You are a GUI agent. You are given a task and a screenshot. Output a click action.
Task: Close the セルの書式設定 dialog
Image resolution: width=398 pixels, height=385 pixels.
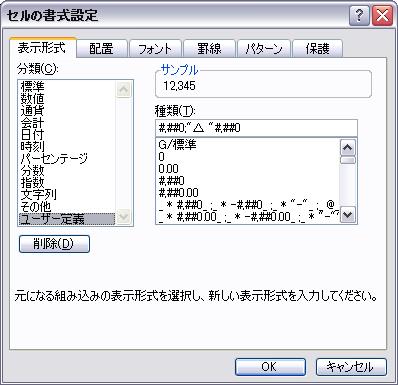point(382,15)
